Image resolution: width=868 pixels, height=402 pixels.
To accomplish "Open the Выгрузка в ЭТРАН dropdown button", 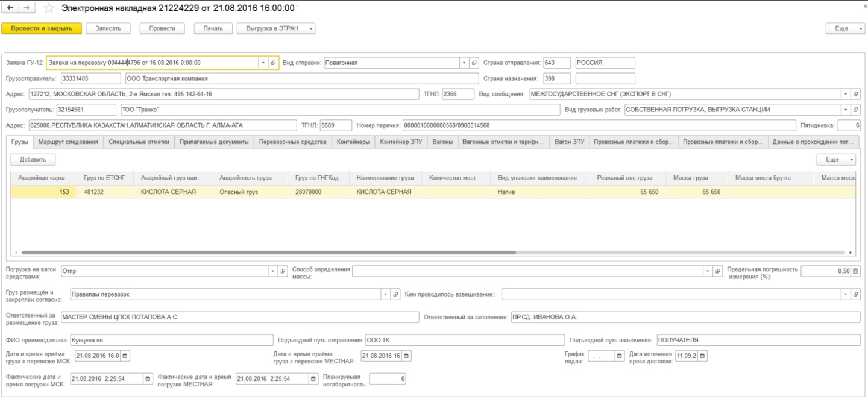I will tap(276, 28).
